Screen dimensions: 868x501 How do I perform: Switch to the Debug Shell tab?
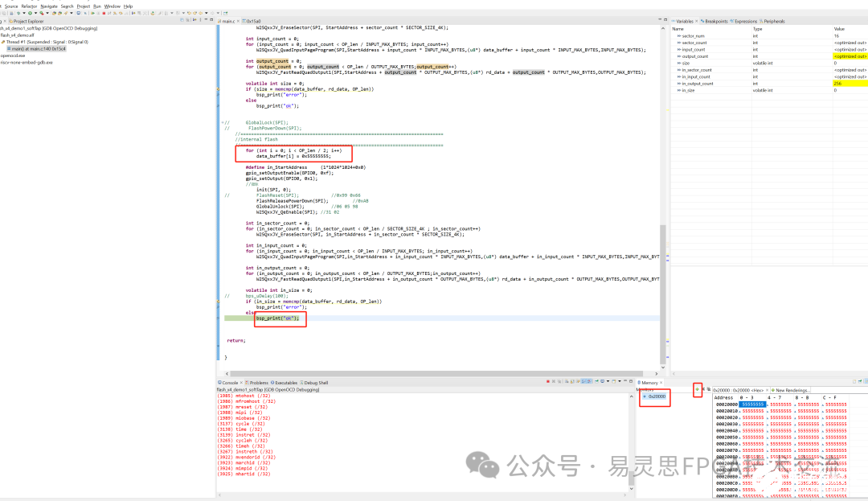click(314, 383)
